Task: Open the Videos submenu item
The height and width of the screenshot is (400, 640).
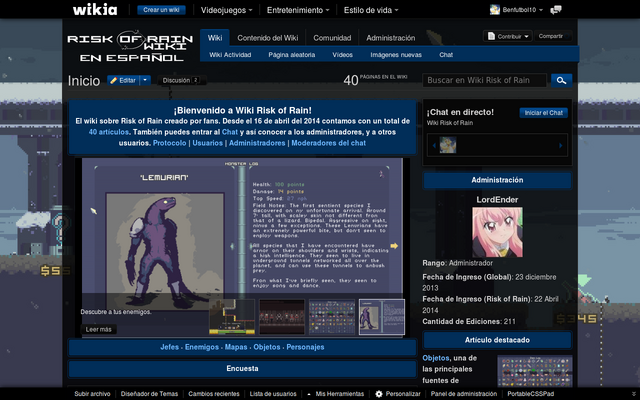Action: pyautogui.click(x=342, y=55)
